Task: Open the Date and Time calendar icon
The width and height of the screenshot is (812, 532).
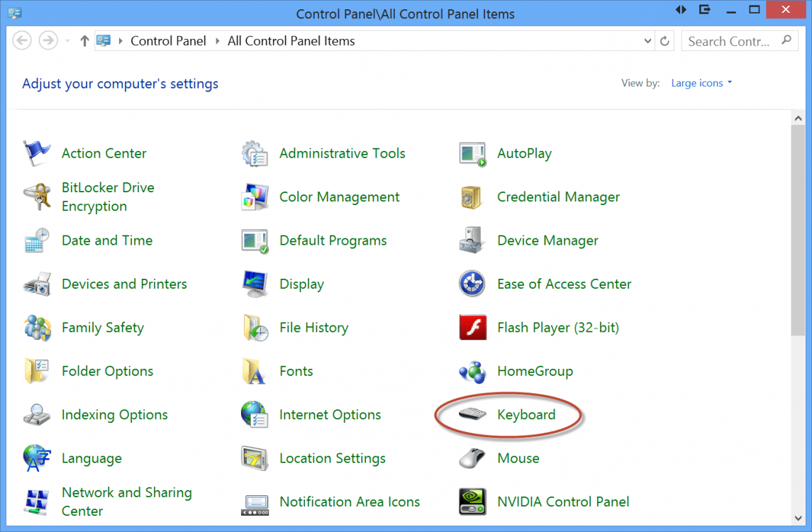Action: click(37, 240)
